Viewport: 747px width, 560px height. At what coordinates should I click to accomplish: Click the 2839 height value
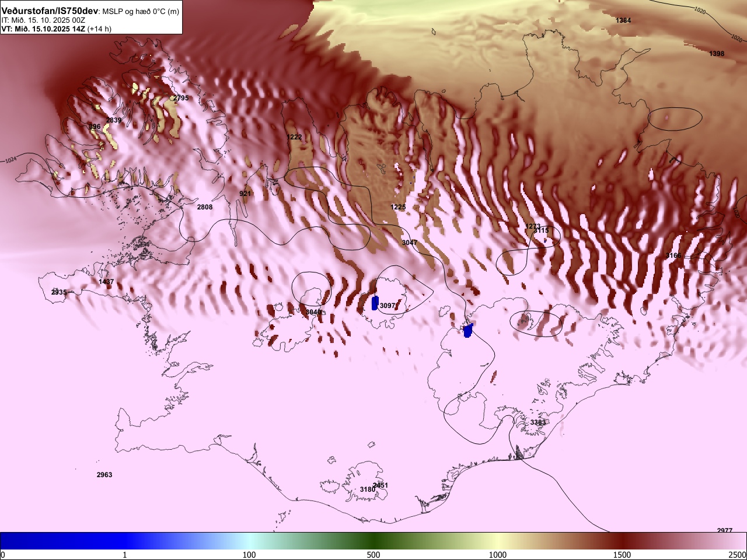pyautogui.click(x=114, y=120)
